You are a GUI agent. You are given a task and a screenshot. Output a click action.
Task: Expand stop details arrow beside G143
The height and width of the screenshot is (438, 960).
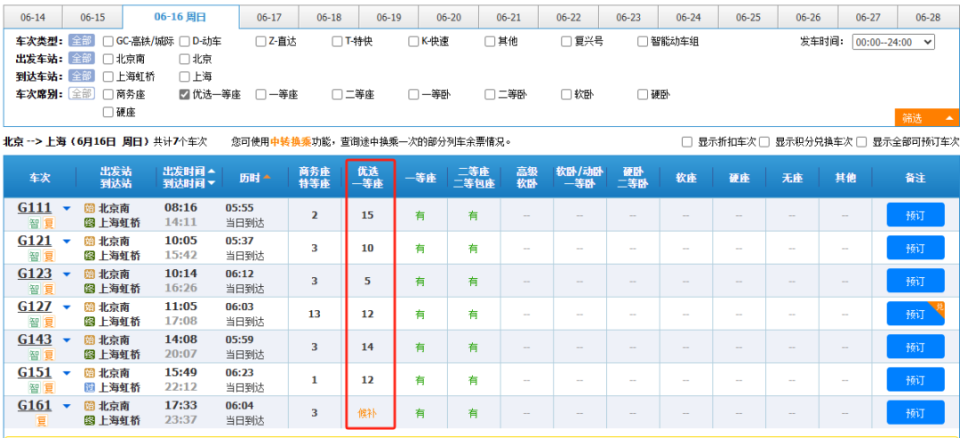point(67,341)
